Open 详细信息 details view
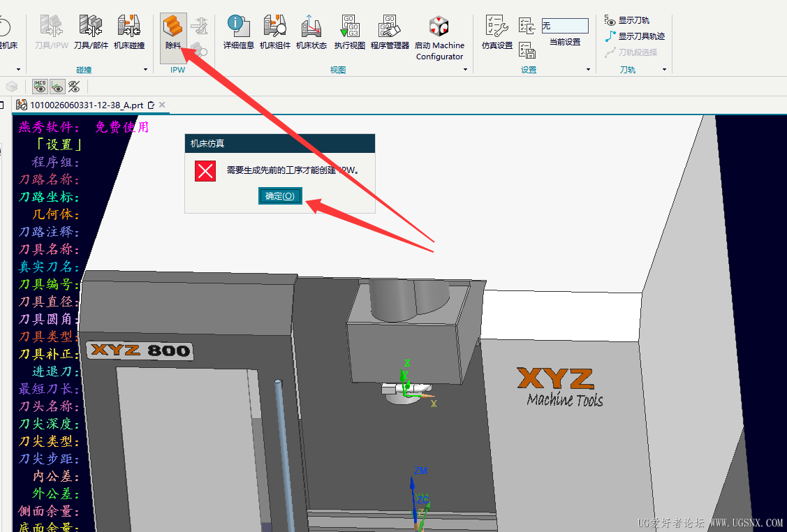 click(238, 33)
